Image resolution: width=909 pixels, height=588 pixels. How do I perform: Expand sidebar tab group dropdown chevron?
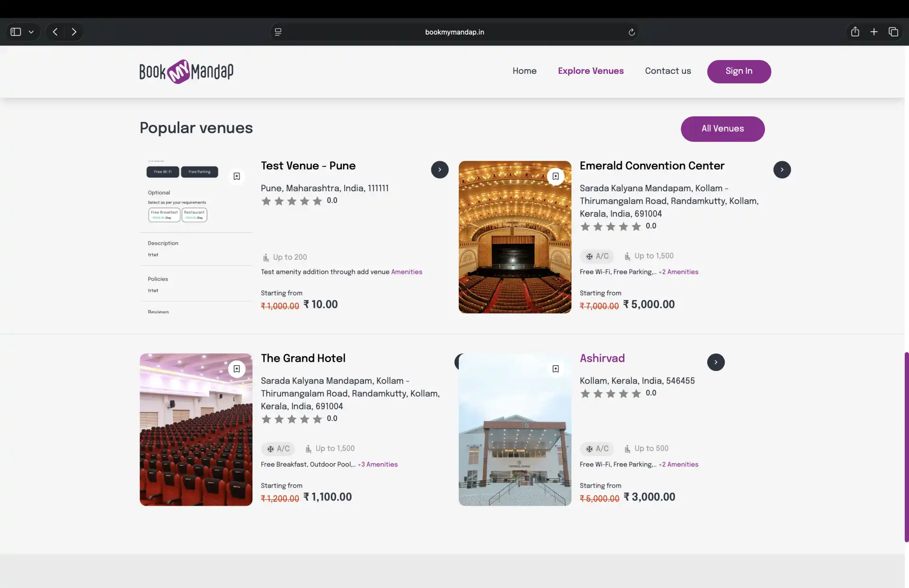[x=31, y=32]
